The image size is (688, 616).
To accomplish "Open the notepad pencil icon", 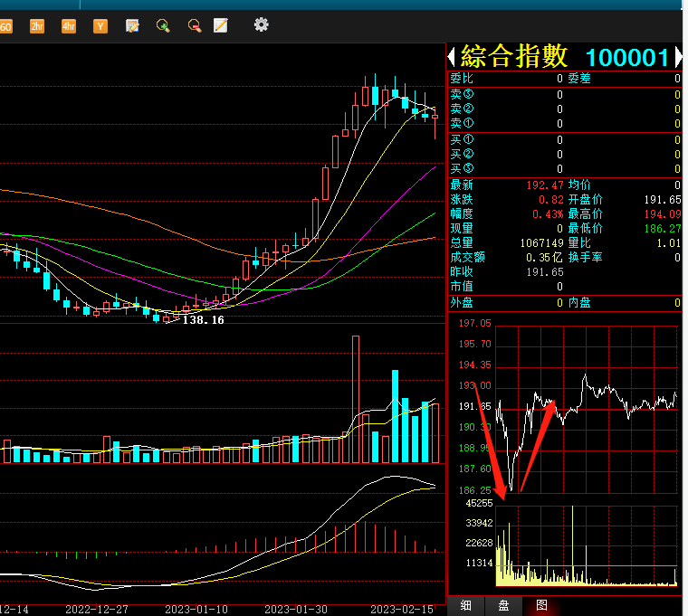I will tap(220, 26).
